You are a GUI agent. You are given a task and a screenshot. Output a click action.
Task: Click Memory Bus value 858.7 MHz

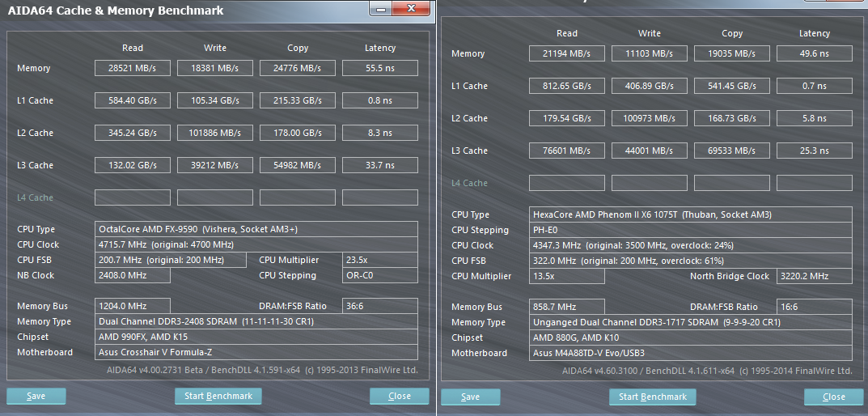click(567, 307)
